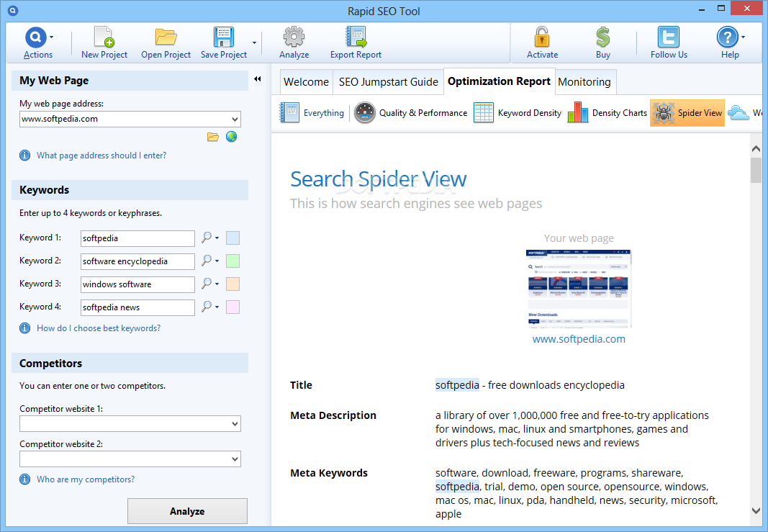Switch to the Welcome tab
Screen dimensions: 768x532
pos(306,82)
